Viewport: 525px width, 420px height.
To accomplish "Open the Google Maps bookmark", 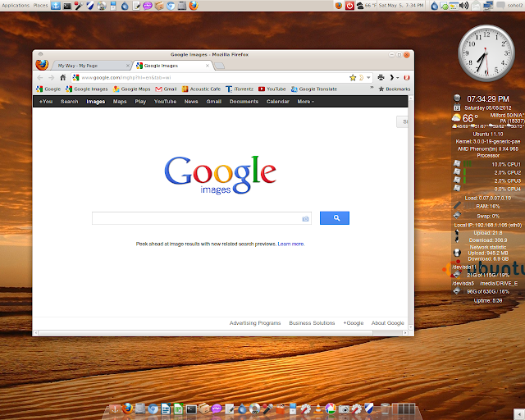I will point(132,89).
